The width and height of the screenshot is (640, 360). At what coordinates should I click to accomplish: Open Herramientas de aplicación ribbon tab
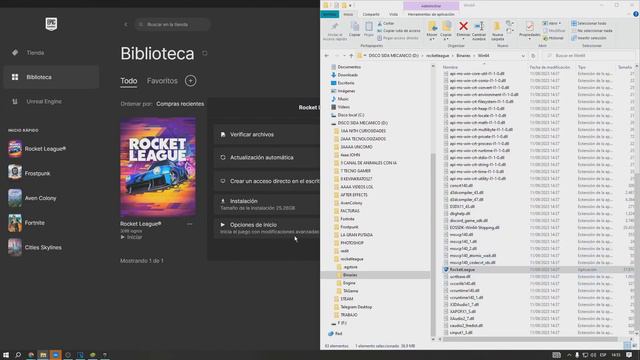pyautogui.click(x=431, y=14)
